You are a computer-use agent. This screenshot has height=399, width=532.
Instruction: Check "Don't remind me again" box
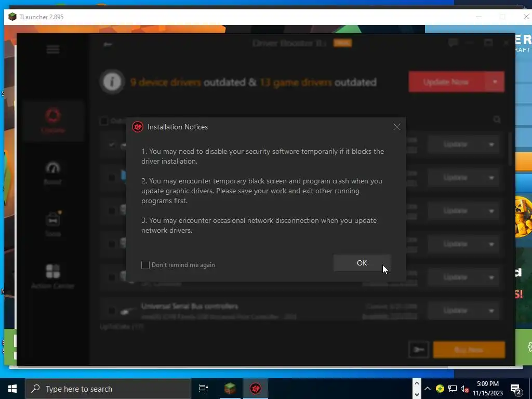coord(145,265)
